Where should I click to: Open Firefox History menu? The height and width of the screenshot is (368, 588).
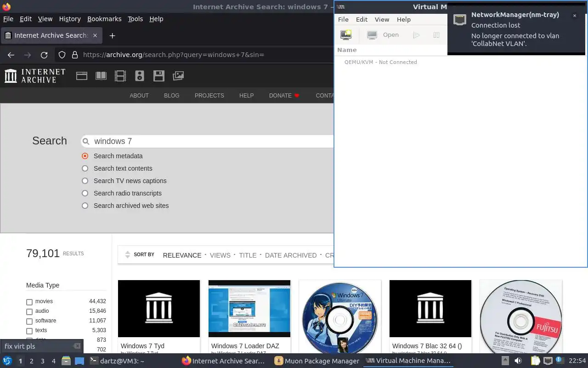pyautogui.click(x=70, y=19)
